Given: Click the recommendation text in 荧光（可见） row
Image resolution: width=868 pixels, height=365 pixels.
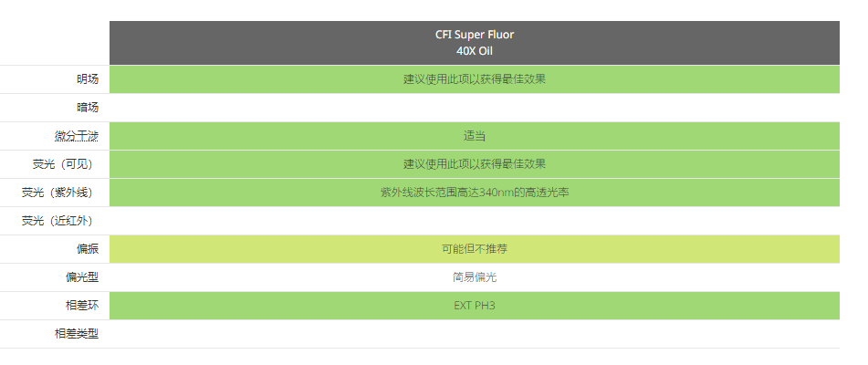Looking at the screenshot, I should (474, 164).
